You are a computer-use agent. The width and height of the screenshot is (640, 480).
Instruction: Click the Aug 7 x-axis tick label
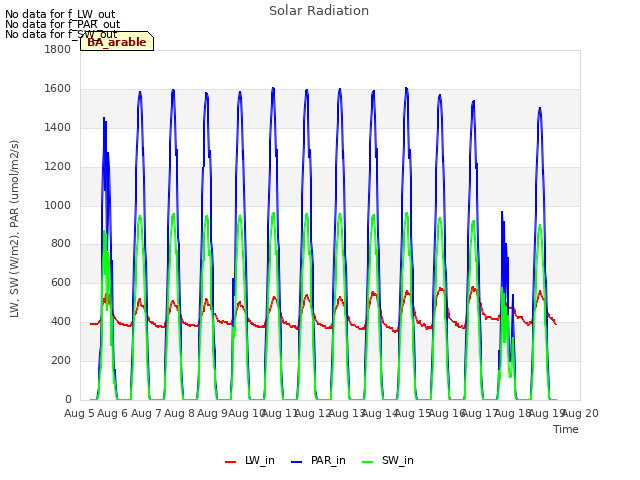(146, 413)
